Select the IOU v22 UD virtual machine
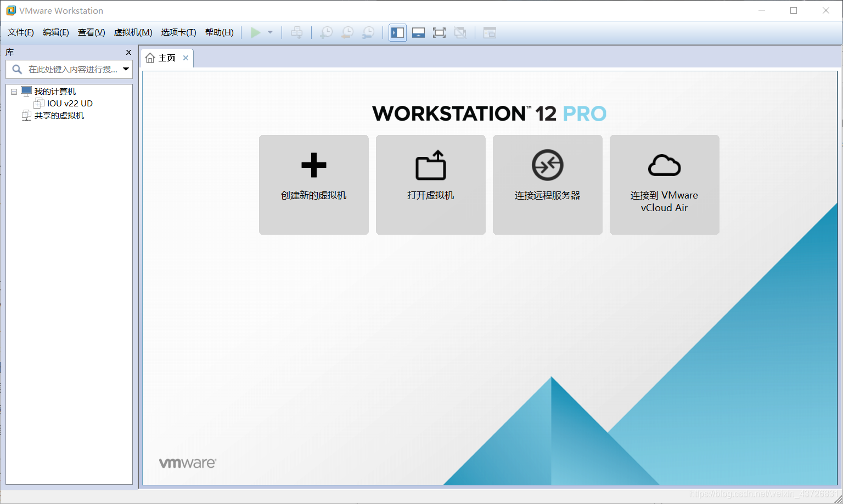Screen dimensions: 843x504 pos(70,104)
